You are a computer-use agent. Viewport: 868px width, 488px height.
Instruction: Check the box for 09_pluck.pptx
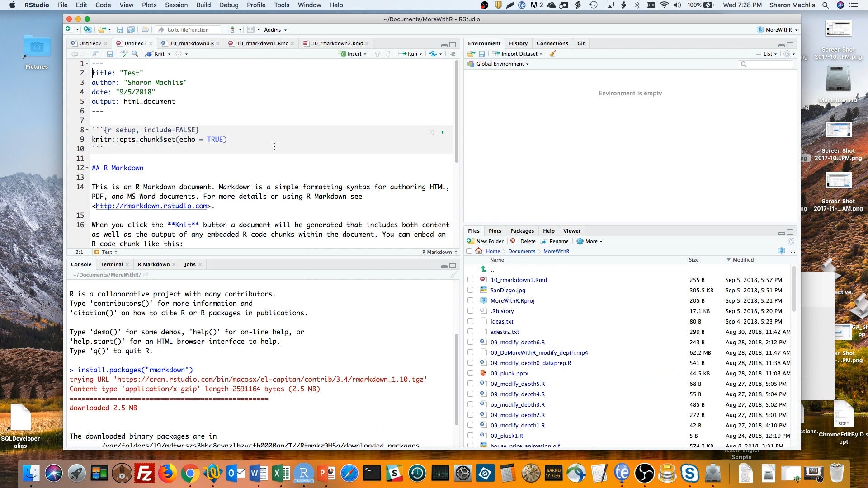point(470,373)
